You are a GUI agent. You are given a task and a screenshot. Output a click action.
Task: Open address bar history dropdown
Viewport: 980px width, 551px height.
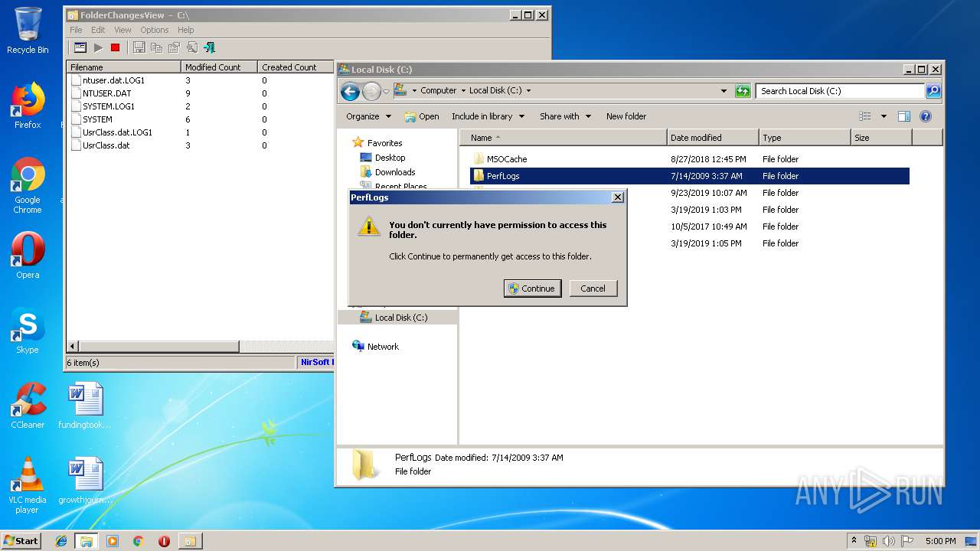724,91
